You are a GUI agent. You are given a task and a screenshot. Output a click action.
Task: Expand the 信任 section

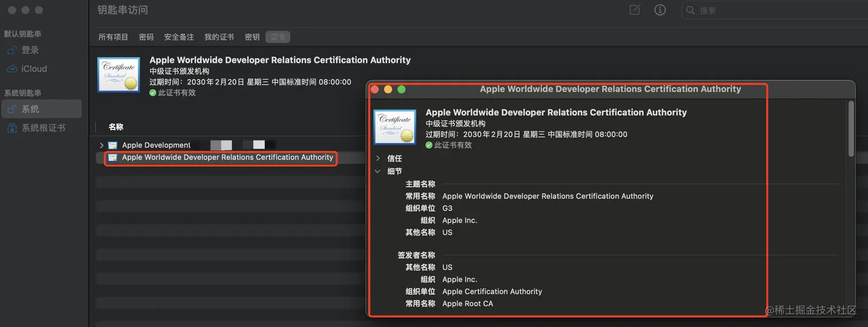pyautogui.click(x=378, y=158)
